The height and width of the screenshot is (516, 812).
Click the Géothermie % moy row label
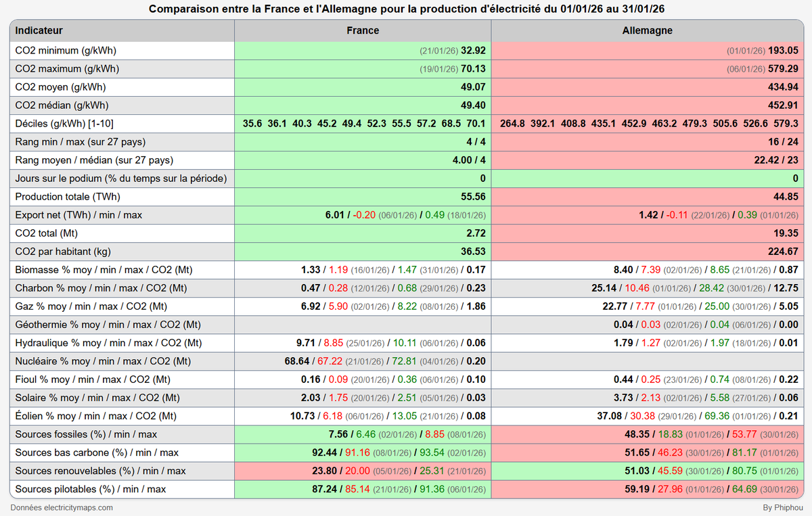(x=108, y=324)
